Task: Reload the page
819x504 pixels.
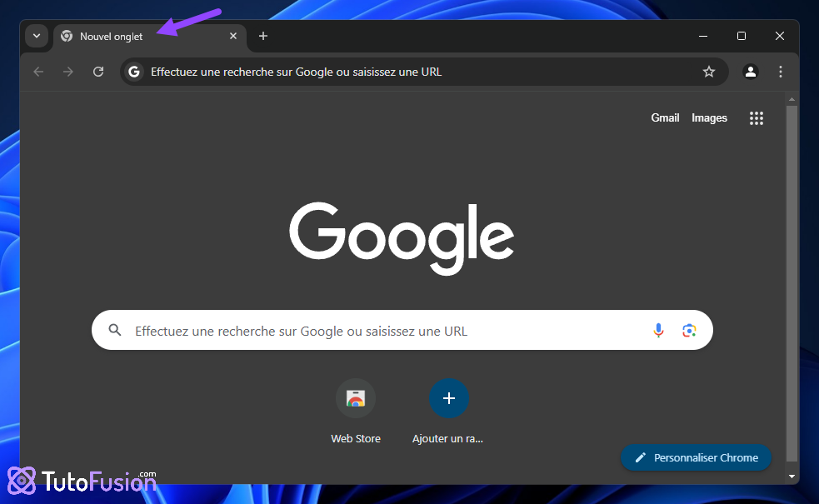Action: pos(98,72)
